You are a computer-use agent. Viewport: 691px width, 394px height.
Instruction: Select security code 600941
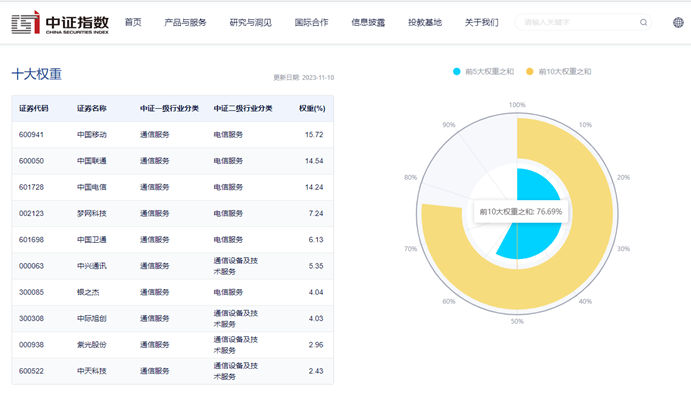31,134
